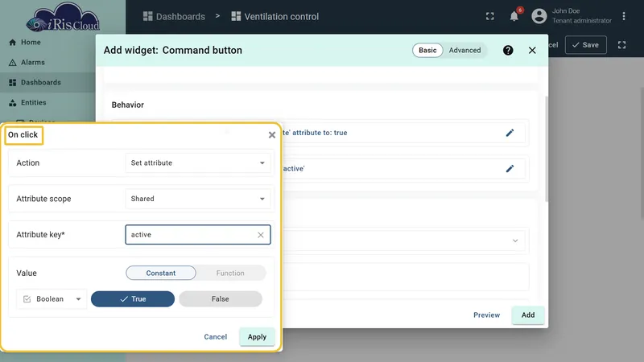
Task: Close the On click panel
Action: click(272, 135)
